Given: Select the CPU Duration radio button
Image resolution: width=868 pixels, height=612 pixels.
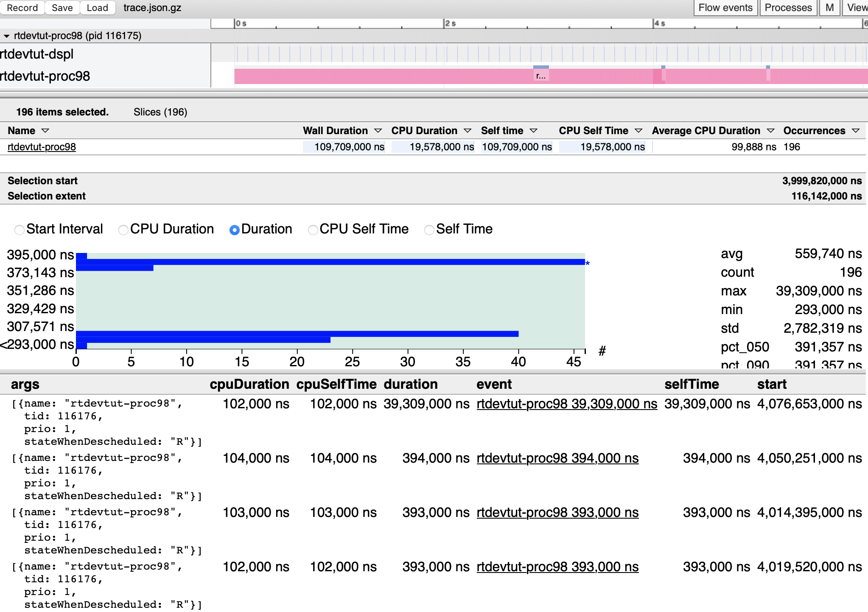Looking at the screenshot, I should click(123, 230).
